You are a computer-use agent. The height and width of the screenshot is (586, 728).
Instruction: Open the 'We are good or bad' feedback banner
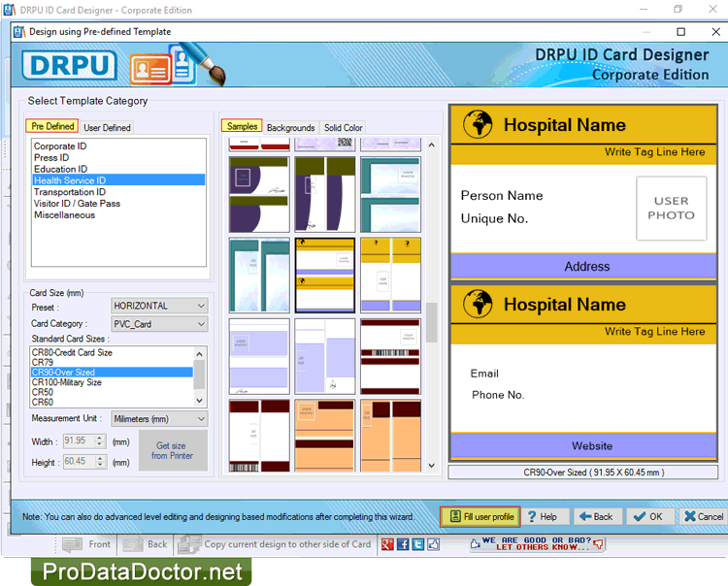coord(537,543)
